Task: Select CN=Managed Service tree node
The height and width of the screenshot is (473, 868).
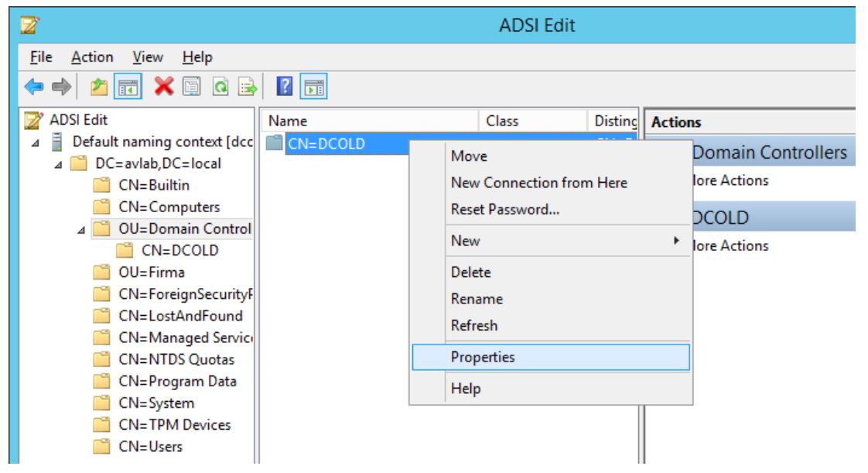Action: (x=186, y=338)
